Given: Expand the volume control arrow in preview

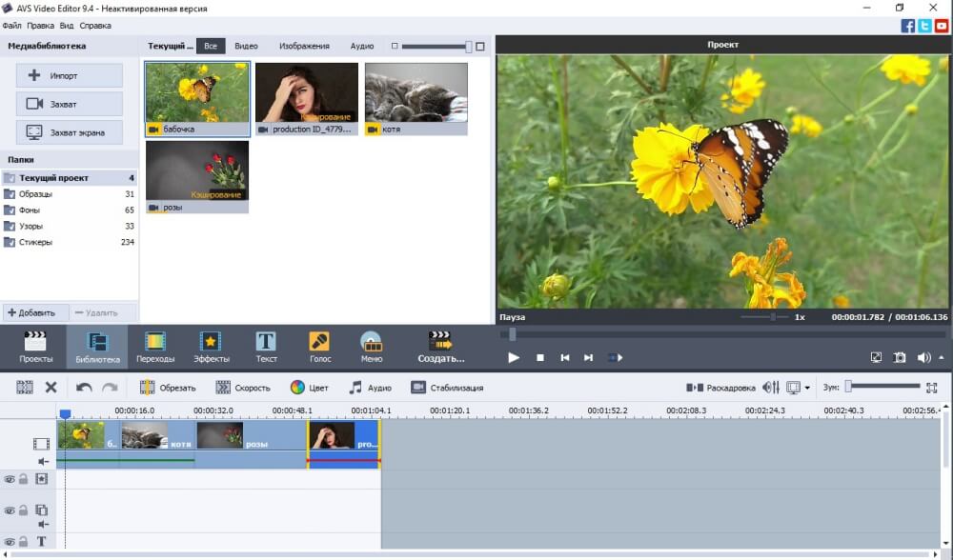Looking at the screenshot, I should point(942,358).
